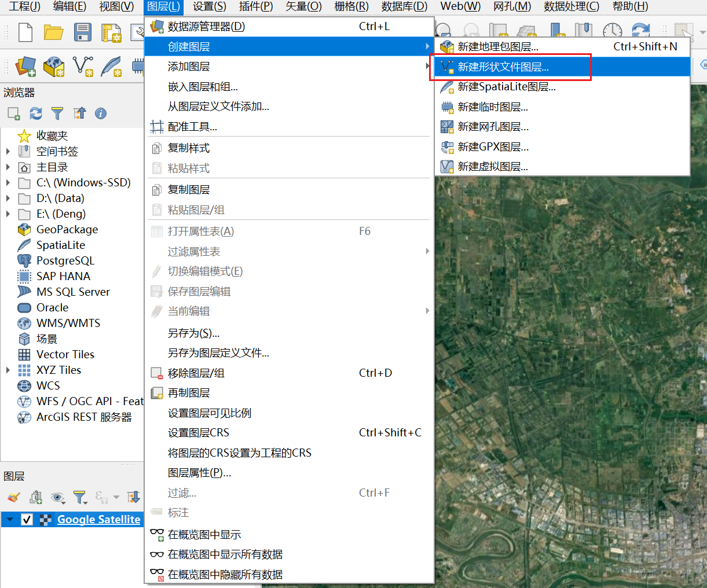This screenshot has height=588, width=707.
Task: Click the Save Project floppy disk icon
Action: click(82, 32)
